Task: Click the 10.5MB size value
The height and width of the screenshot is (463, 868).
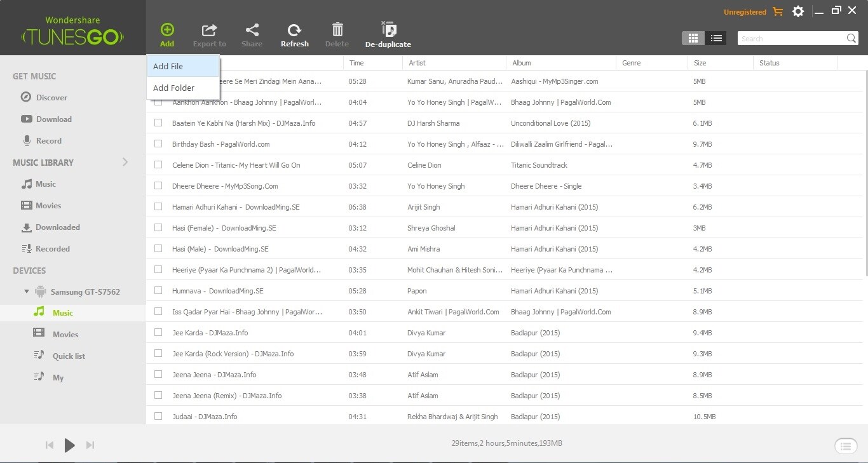Action: [x=705, y=417]
